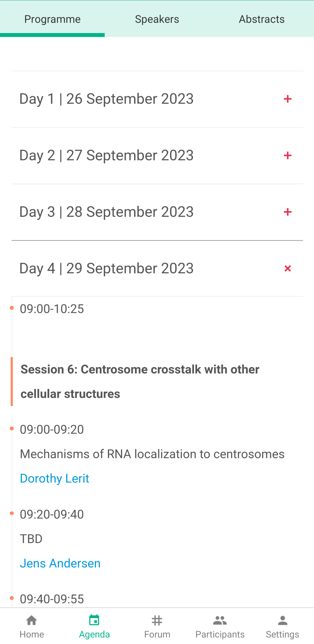Switch to the Speakers tab
This screenshot has height=644, width=314.
click(157, 19)
